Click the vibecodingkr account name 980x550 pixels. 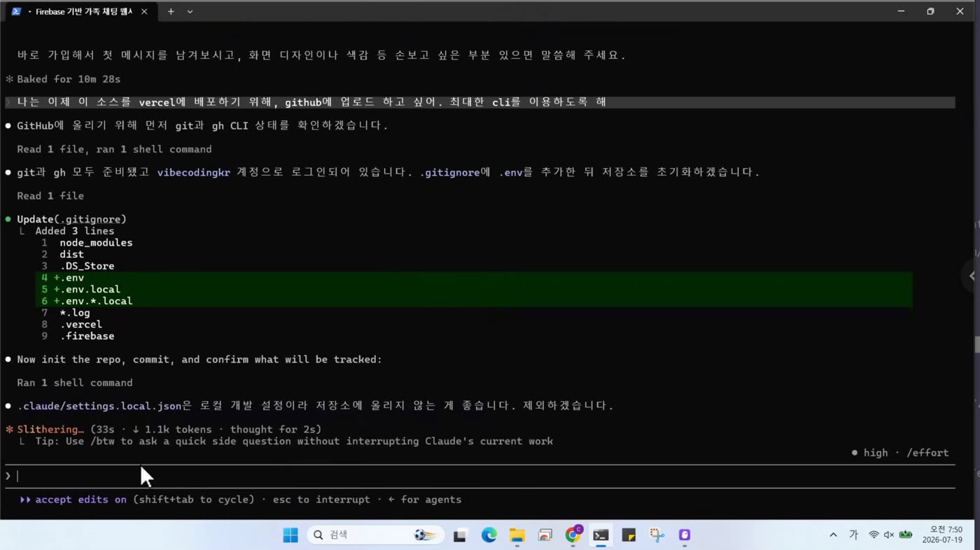pyautogui.click(x=193, y=172)
